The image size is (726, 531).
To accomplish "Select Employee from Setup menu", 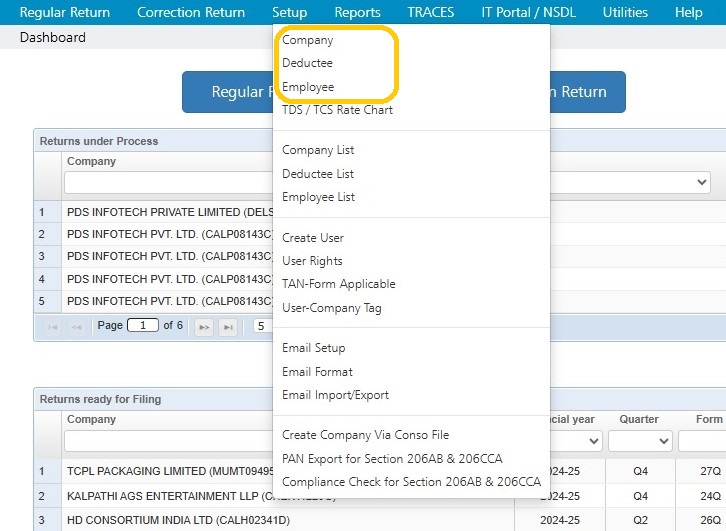I will (308, 87).
